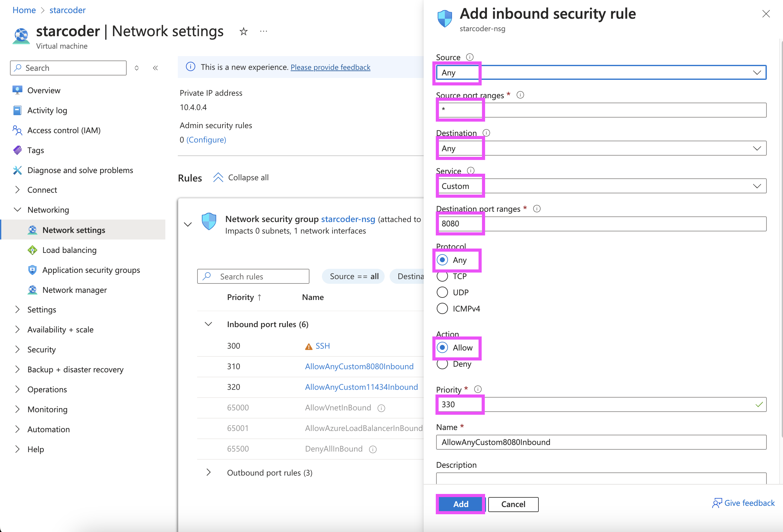
Task: Click the AllowAnyCustom8080Inbound rule entry
Action: 358,366
